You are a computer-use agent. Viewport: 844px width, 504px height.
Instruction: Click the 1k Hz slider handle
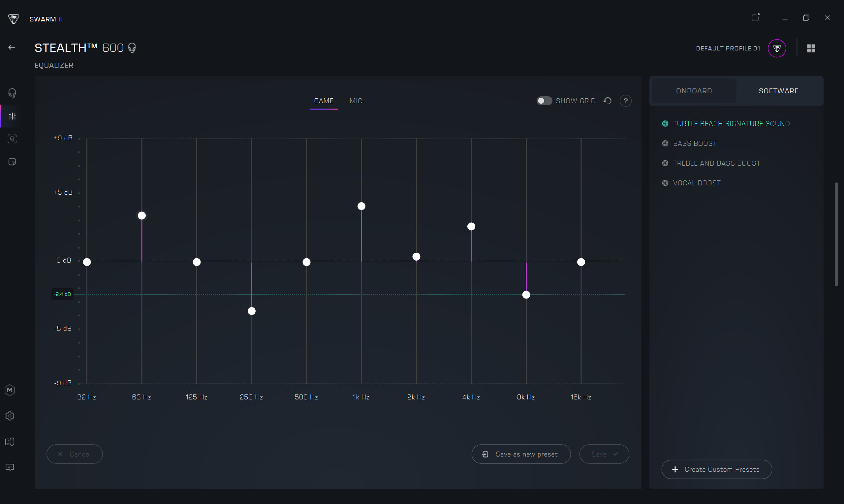(361, 206)
